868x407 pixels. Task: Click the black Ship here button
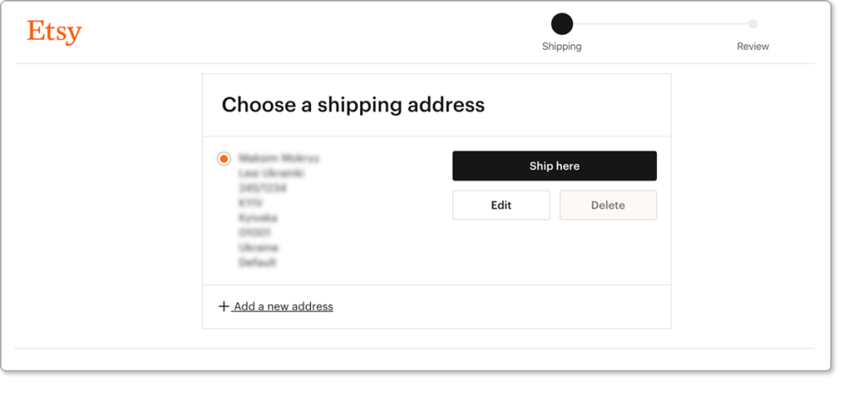pos(554,166)
